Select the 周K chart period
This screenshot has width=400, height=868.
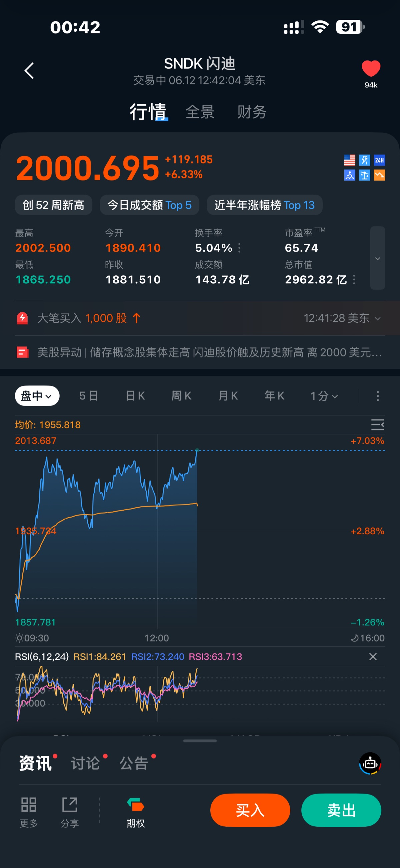pos(181,396)
